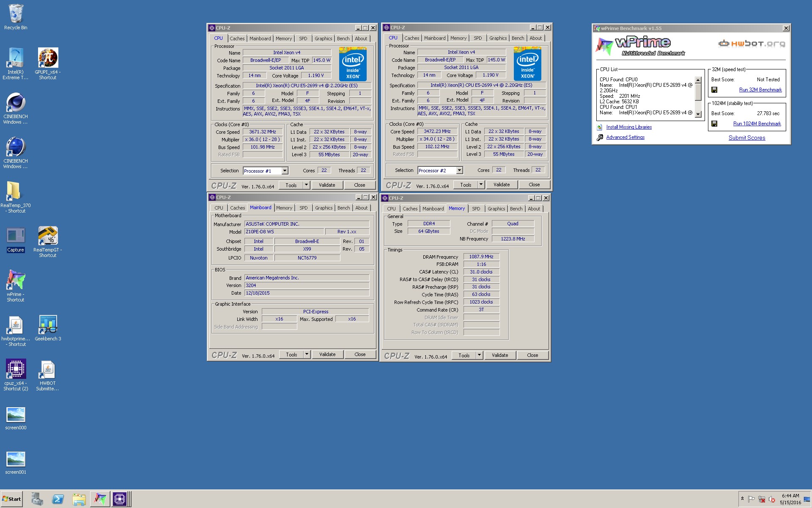Viewport: 812px width, 508px height.
Task: Click Validate in Processor #1 window
Action: pos(327,185)
